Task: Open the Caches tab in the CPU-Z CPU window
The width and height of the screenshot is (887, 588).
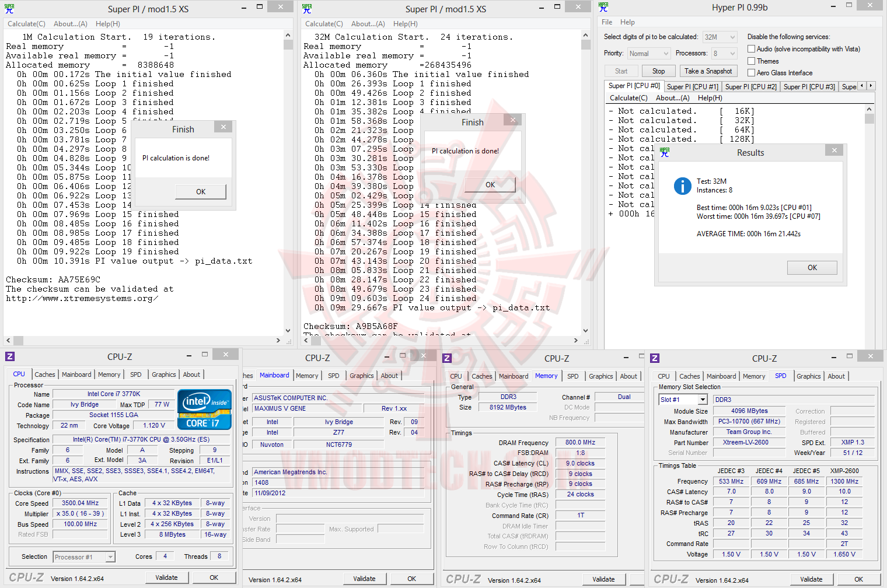Action: [x=45, y=374]
